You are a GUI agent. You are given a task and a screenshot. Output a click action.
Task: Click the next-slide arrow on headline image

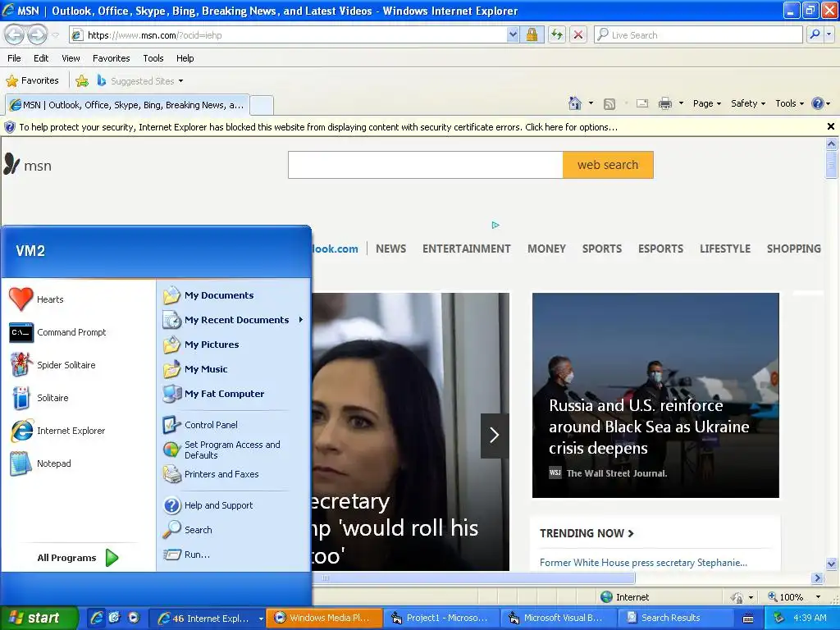tap(495, 436)
